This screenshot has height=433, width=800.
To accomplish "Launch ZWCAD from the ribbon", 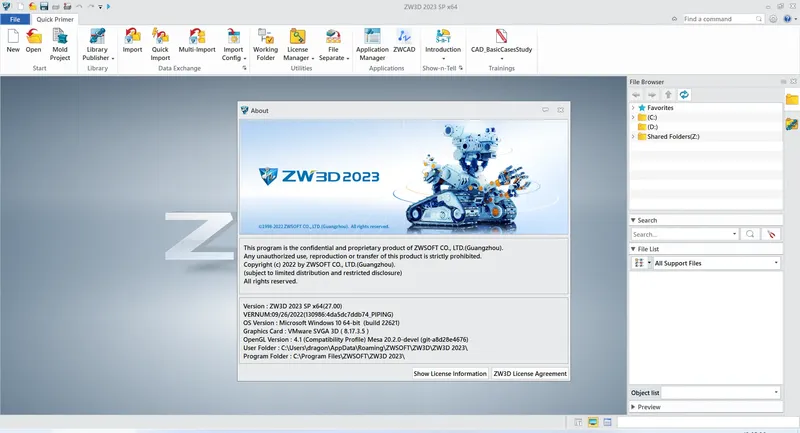I will pos(404,40).
